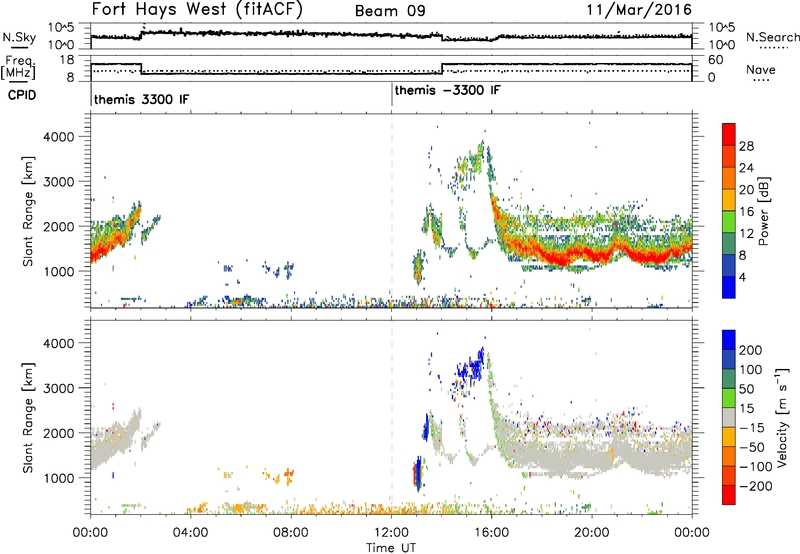Click the "24" power colorbar value
800x554 pixels.
pyautogui.click(x=746, y=168)
